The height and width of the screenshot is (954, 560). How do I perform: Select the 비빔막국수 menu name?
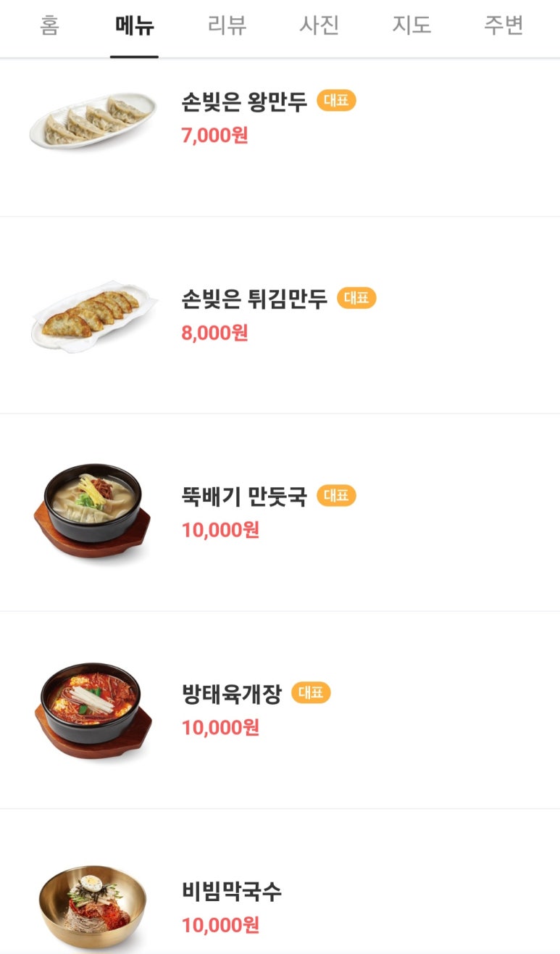[231, 892]
